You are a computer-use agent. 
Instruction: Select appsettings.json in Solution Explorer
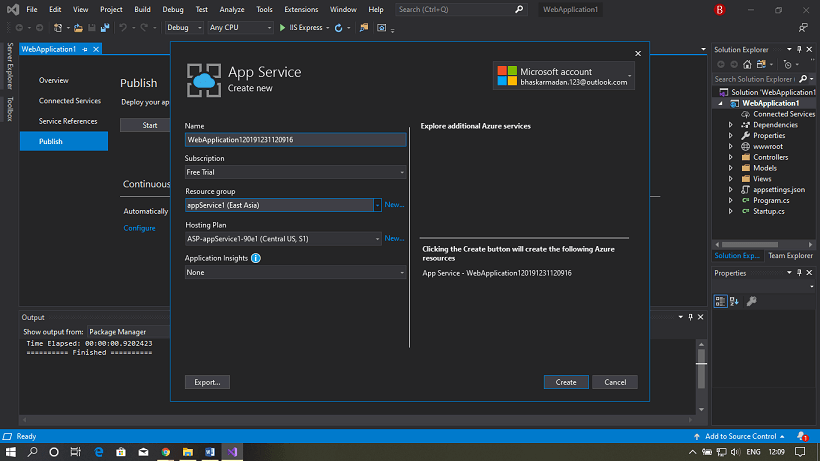[778, 190]
